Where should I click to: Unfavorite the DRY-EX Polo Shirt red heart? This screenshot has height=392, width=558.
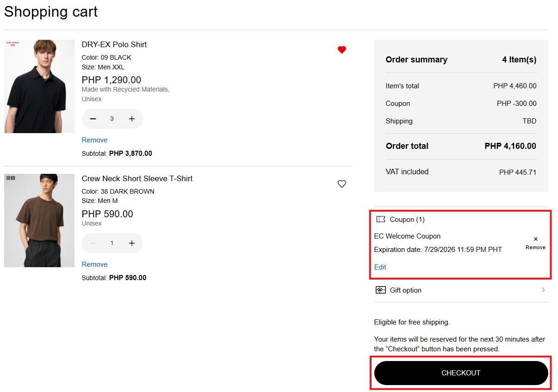pyautogui.click(x=342, y=50)
